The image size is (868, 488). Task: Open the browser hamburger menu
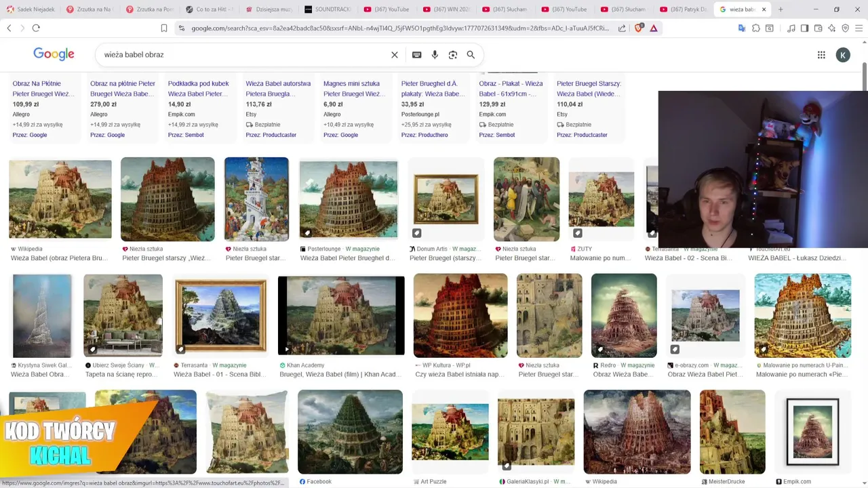click(859, 28)
